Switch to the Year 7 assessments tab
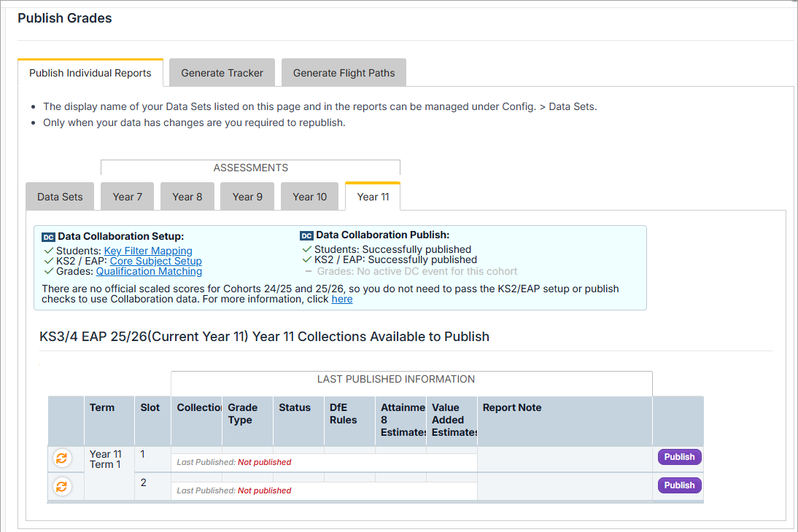Image resolution: width=798 pixels, height=532 pixels. 128,197
